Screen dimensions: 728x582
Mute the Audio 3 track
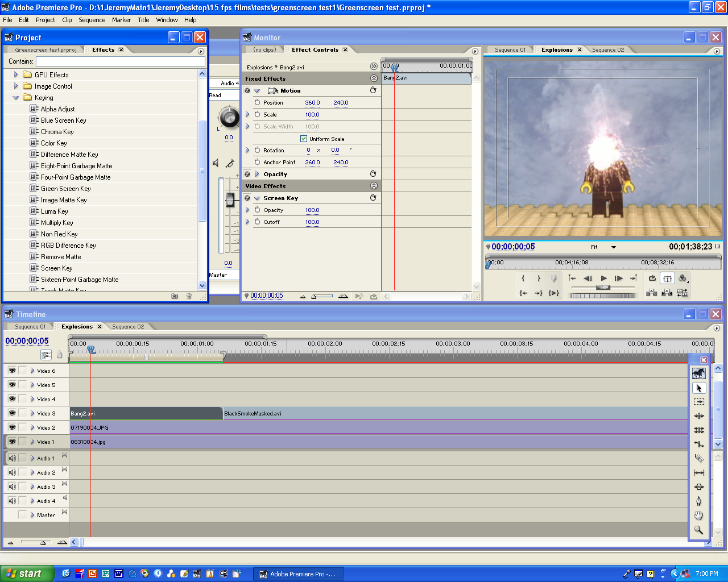tap(12, 487)
